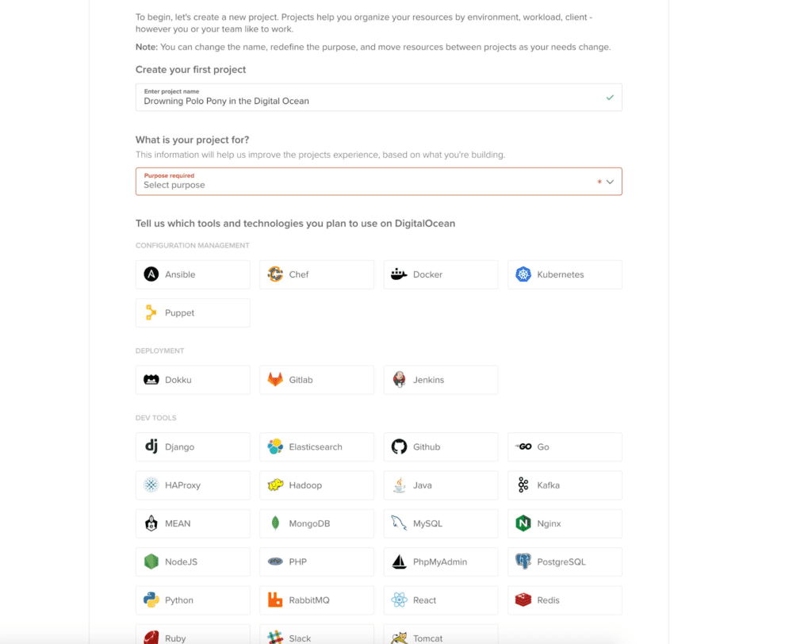812x644 pixels.
Task: Select the Ansible logo icon
Action: pos(151,274)
